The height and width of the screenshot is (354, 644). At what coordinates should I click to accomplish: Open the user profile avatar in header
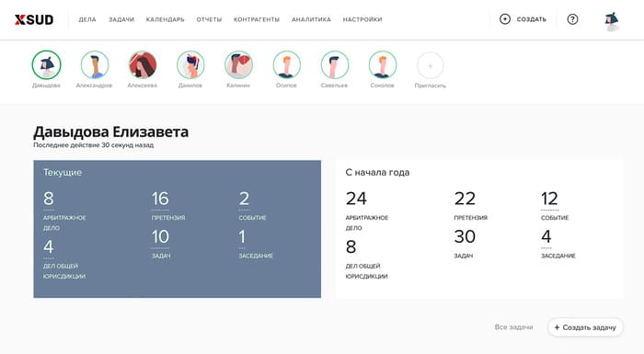[x=612, y=21]
